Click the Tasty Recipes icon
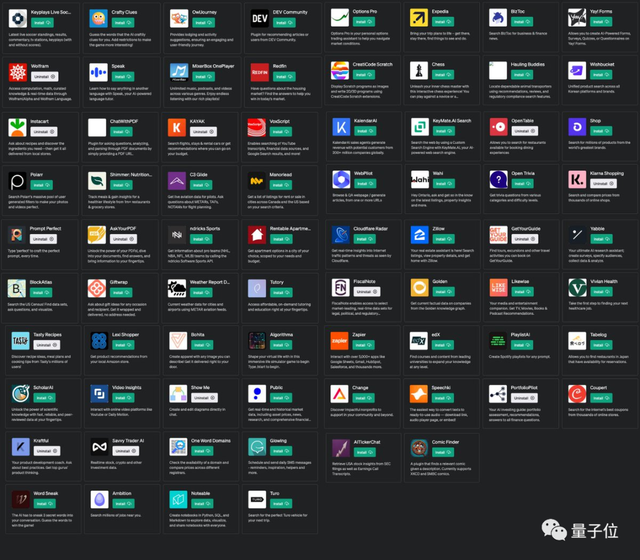640x560 pixels. (20, 341)
